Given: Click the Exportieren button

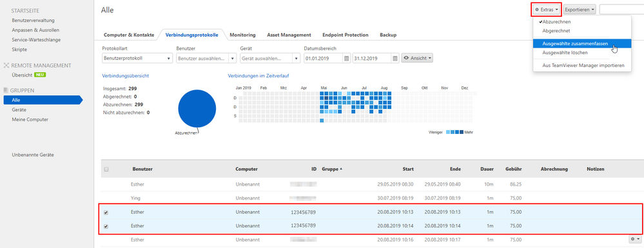Looking at the screenshot, I should coord(580,10).
